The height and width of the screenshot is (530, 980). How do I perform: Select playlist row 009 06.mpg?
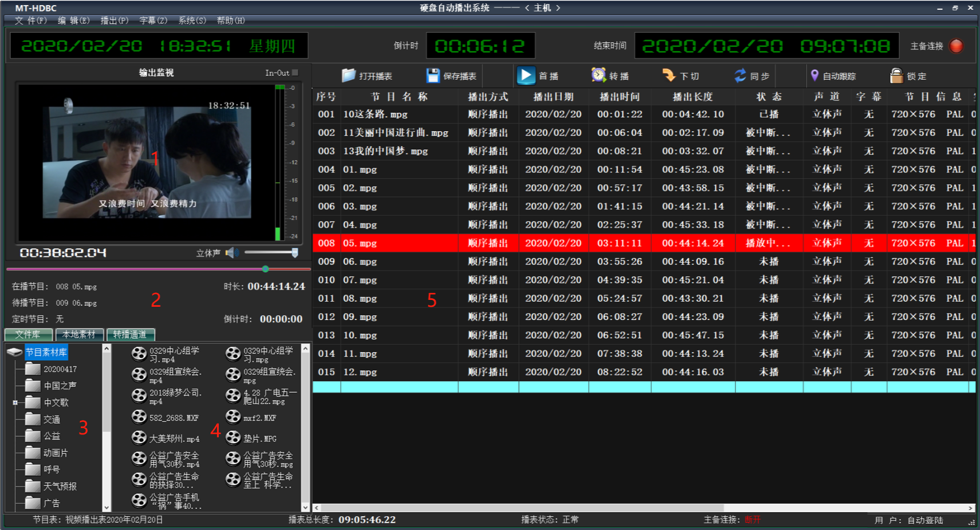tap(644, 262)
